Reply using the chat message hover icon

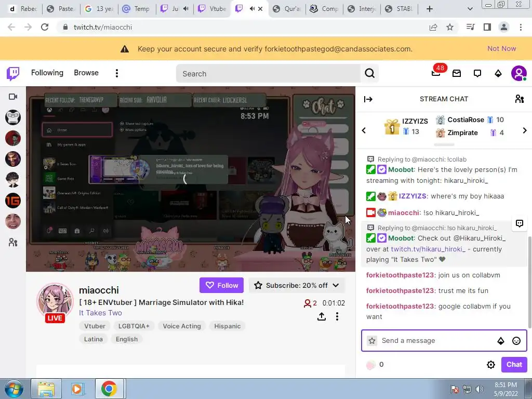(520, 223)
